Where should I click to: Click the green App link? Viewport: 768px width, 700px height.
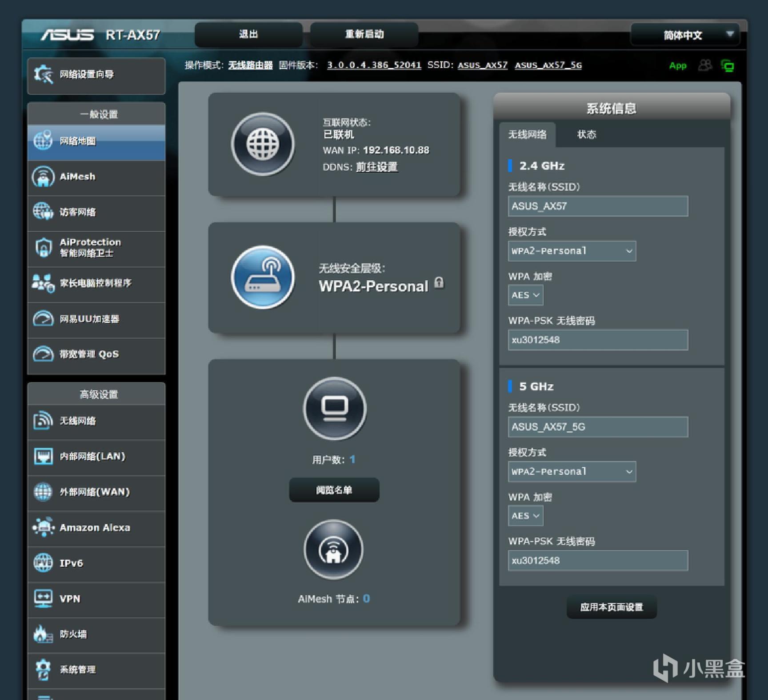(x=678, y=66)
